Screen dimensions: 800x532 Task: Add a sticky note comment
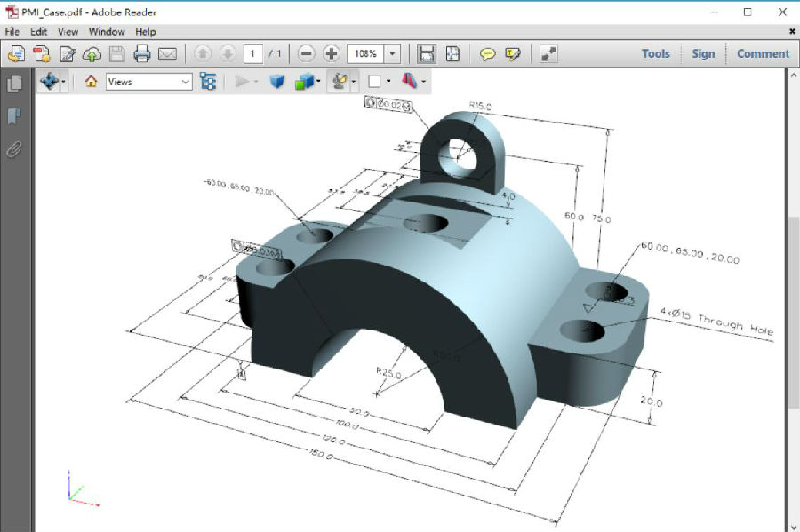click(x=487, y=53)
